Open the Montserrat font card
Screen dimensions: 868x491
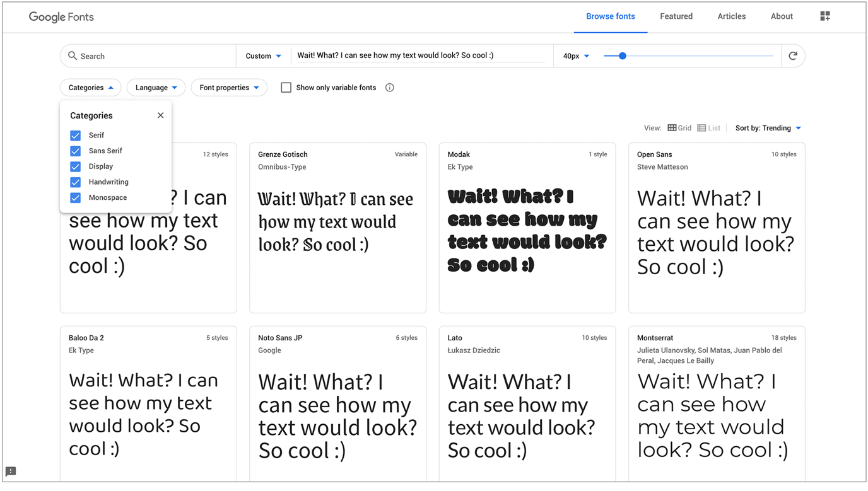pos(717,404)
